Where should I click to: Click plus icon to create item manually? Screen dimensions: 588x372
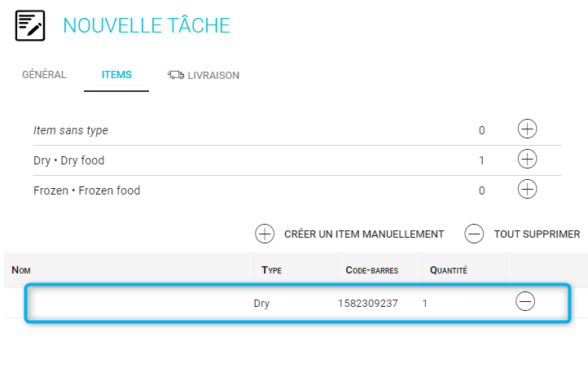click(x=265, y=234)
